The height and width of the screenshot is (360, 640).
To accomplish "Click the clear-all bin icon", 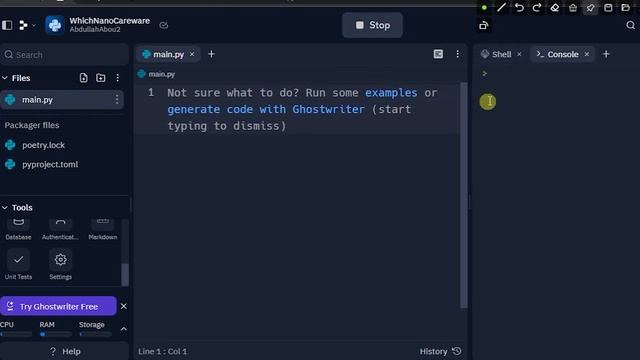I will point(573,7).
